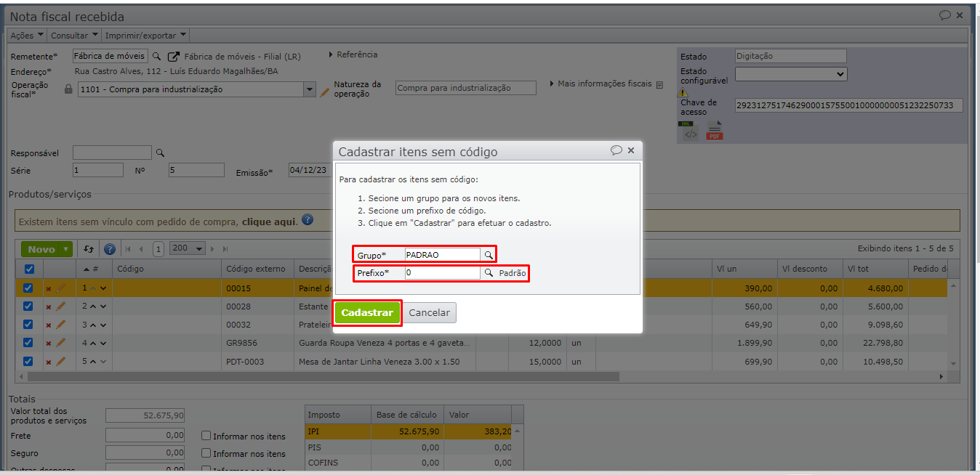Screen dimensions: 980x475
Task: Search Responsável with magnifier icon
Action: (161, 153)
